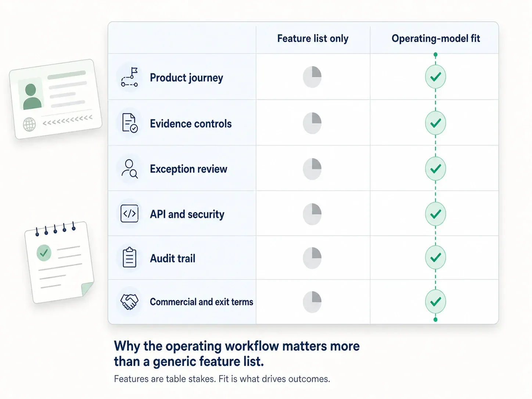Click the green checkmark for Product journey
532x399 pixels.
point(435,77)
